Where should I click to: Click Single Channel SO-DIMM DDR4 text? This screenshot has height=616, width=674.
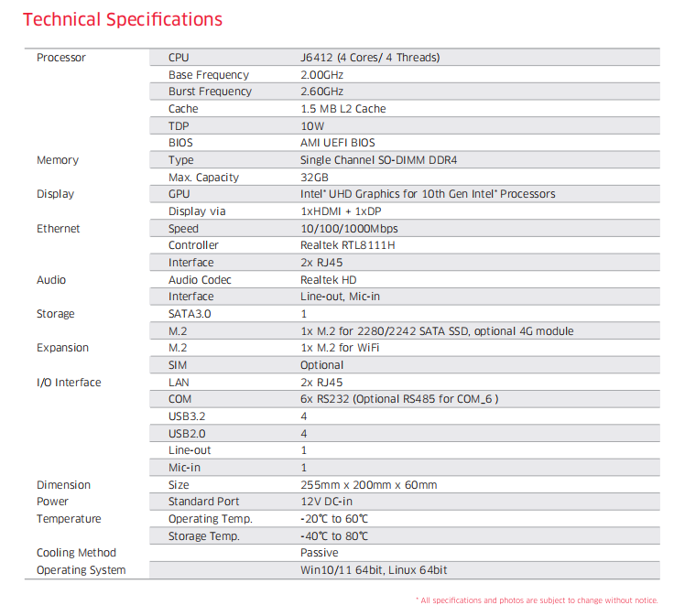(378, 160)
